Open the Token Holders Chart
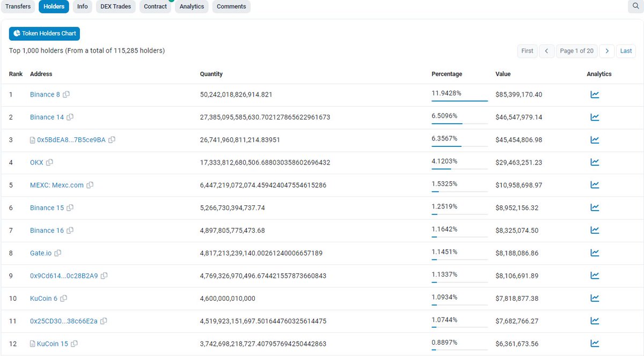 pyautogui.click(x=45, y=33)
